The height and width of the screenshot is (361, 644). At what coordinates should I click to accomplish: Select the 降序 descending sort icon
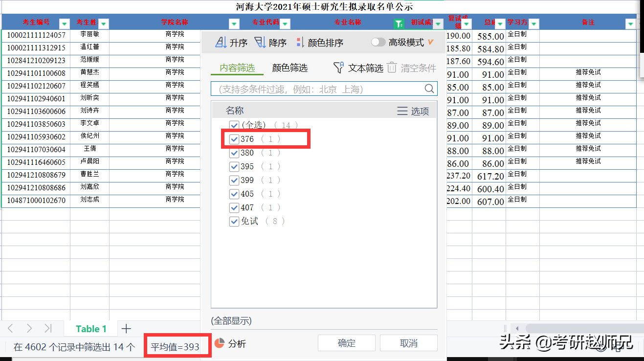[x=261, y=42]
